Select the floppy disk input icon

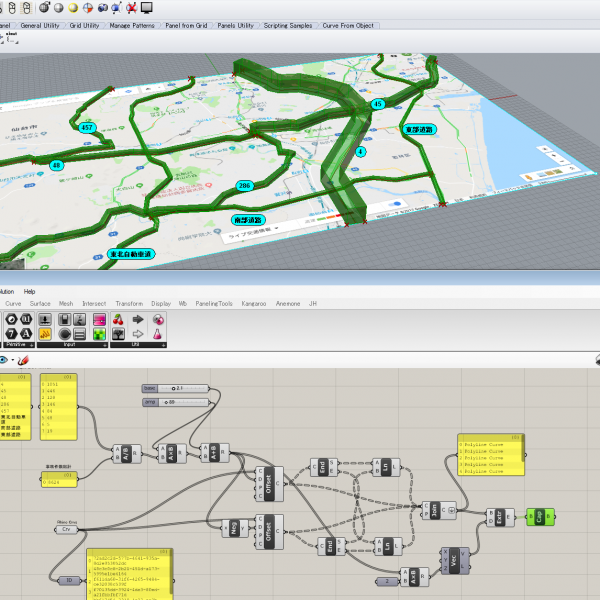(x=65, y=319)
